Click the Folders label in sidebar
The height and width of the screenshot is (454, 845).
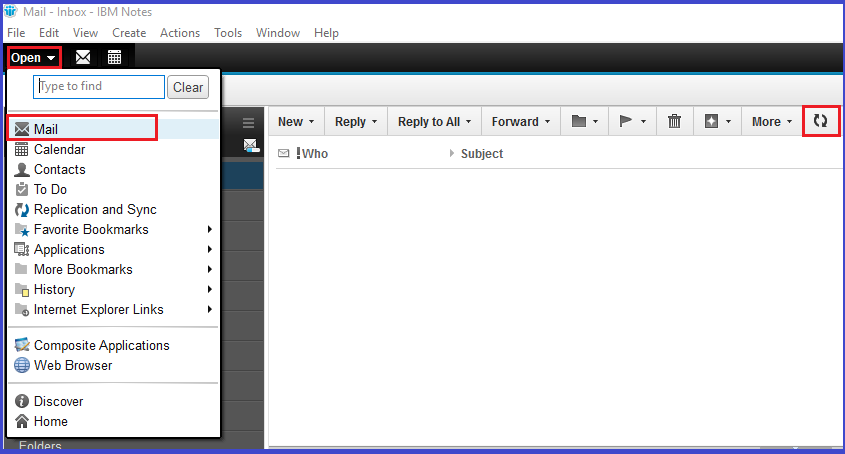[x=40, y=445]
